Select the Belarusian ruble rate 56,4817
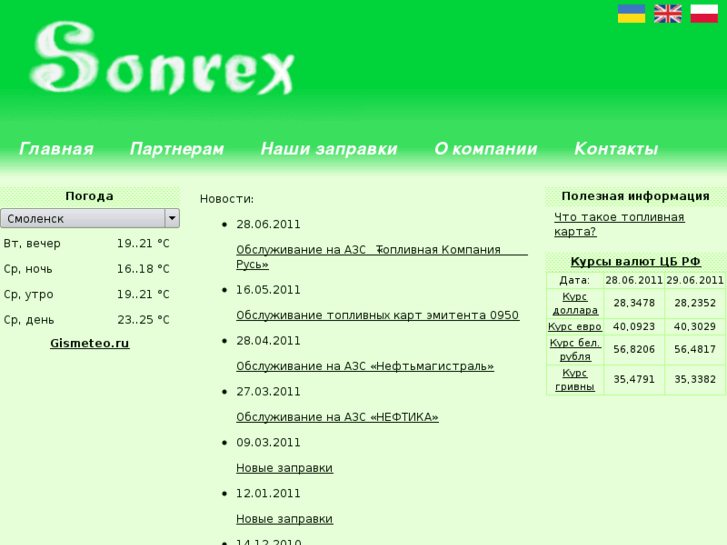Screen dimensions: 727x545 (x=695, y=349)
